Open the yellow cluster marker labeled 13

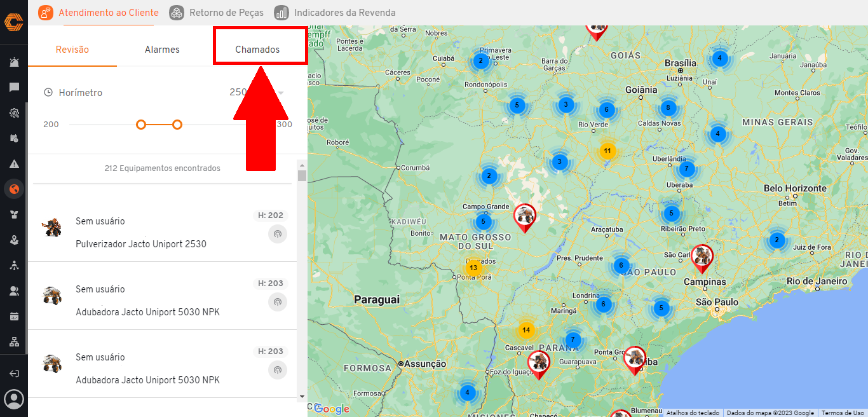[x=473, y=268]
